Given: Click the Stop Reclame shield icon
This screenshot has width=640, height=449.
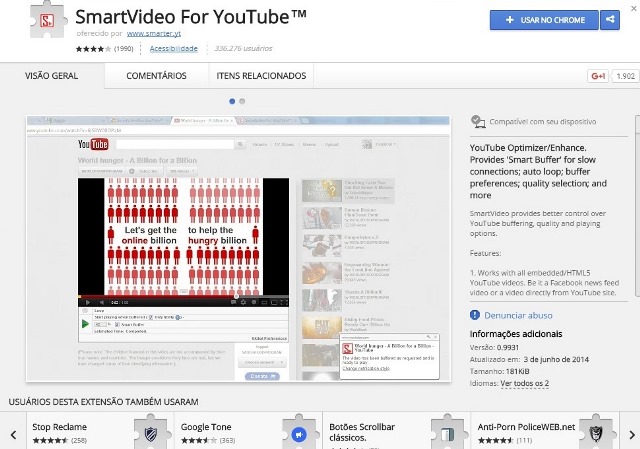Looking at the screenshot, I should 151,433.
